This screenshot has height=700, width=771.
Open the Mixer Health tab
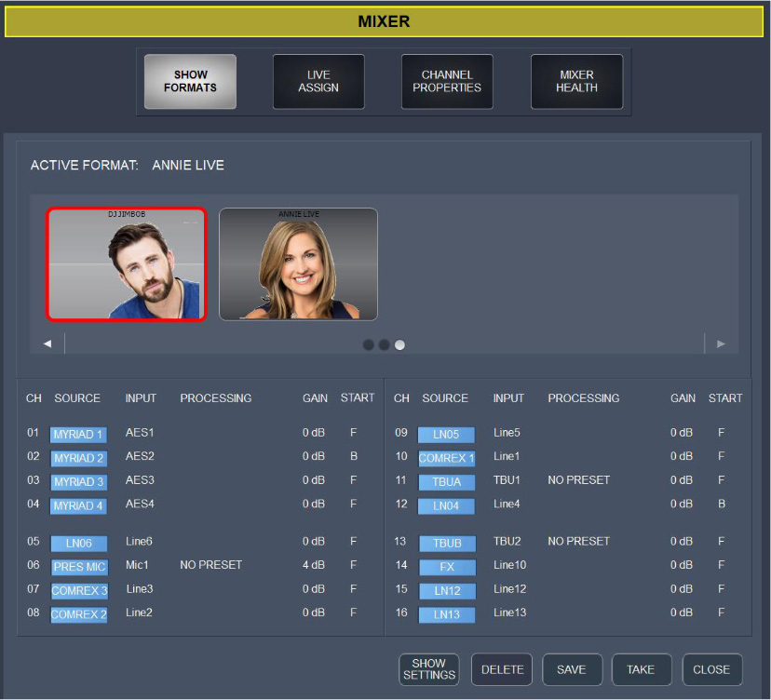(576, 82)
